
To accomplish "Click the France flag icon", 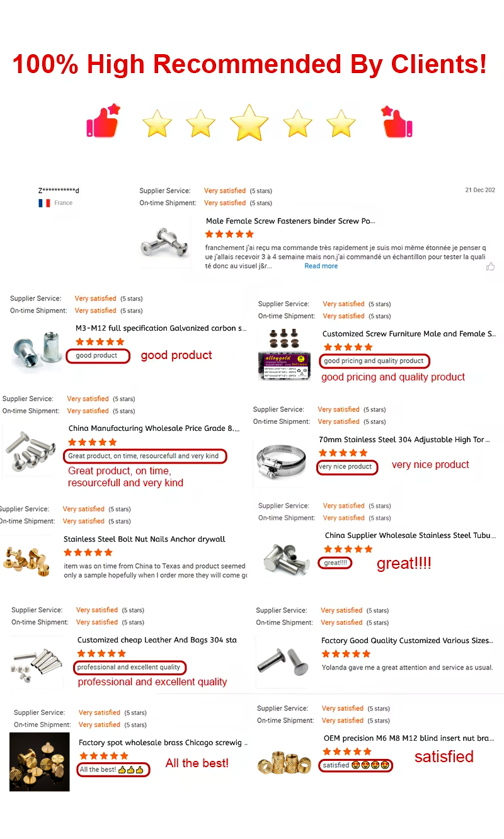I will coord(44,203).
